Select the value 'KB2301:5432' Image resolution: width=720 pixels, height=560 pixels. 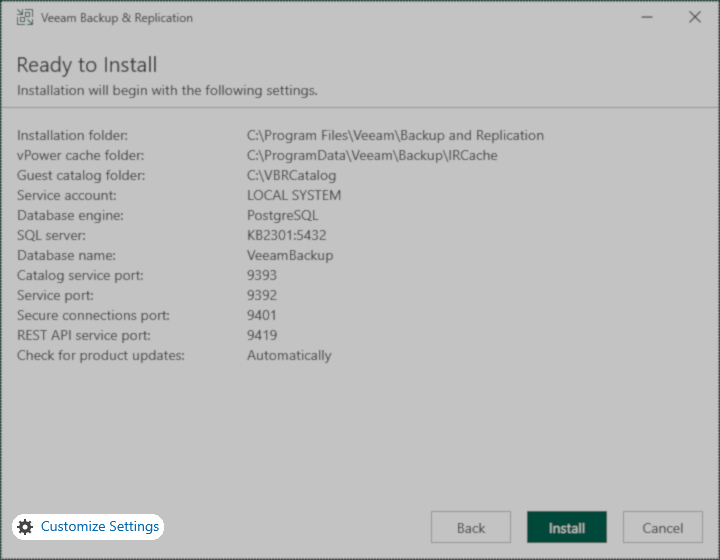[x=287, y=235]
